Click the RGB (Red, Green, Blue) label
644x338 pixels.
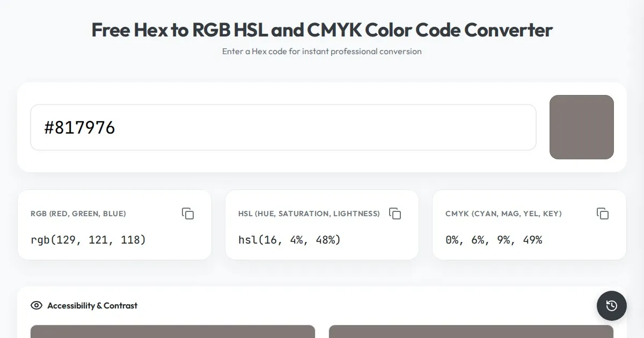(x=78, y=214)
